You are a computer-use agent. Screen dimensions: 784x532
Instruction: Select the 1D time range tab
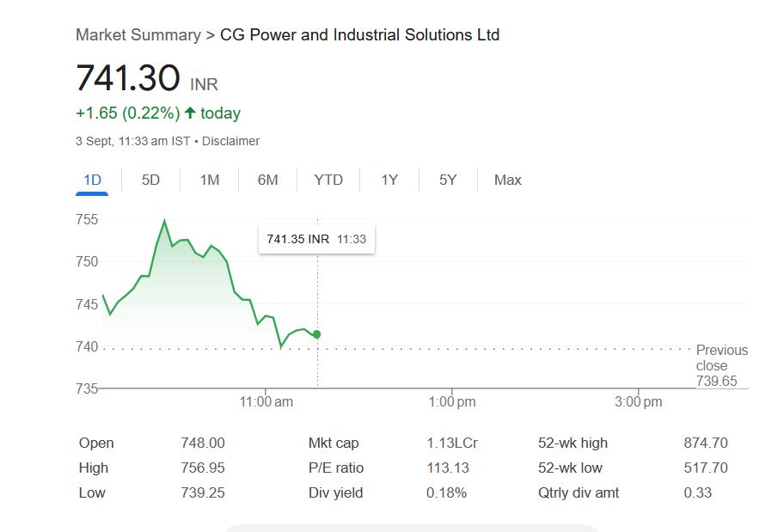(92, 180)
